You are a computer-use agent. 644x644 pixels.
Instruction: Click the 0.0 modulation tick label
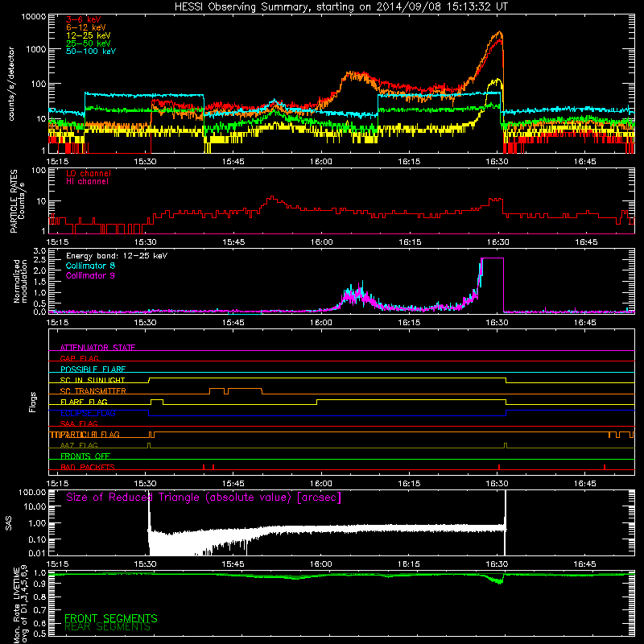point(39,312)
